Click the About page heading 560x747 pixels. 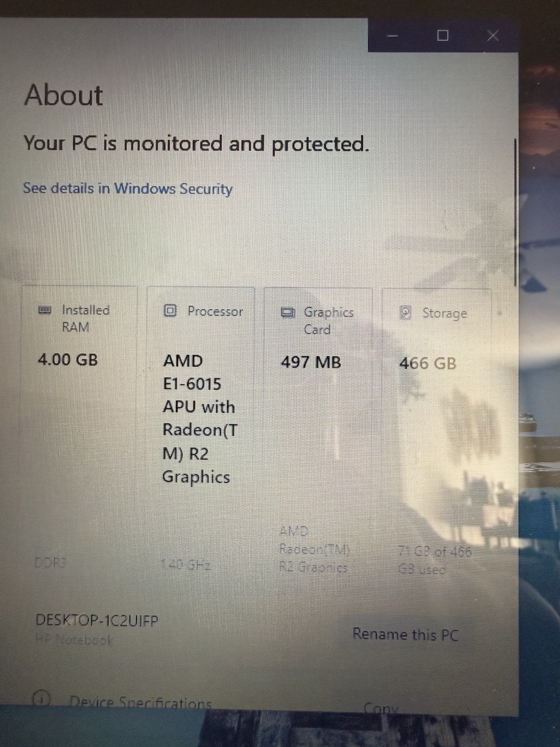[x=63, y=95]
